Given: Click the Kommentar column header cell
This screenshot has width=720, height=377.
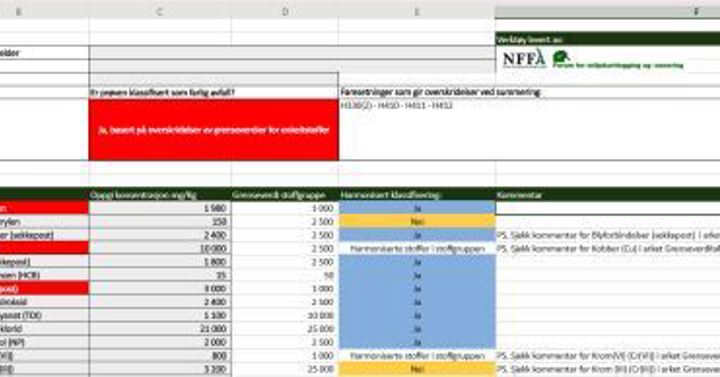Looking at the screenshot, I should point(608,195).
